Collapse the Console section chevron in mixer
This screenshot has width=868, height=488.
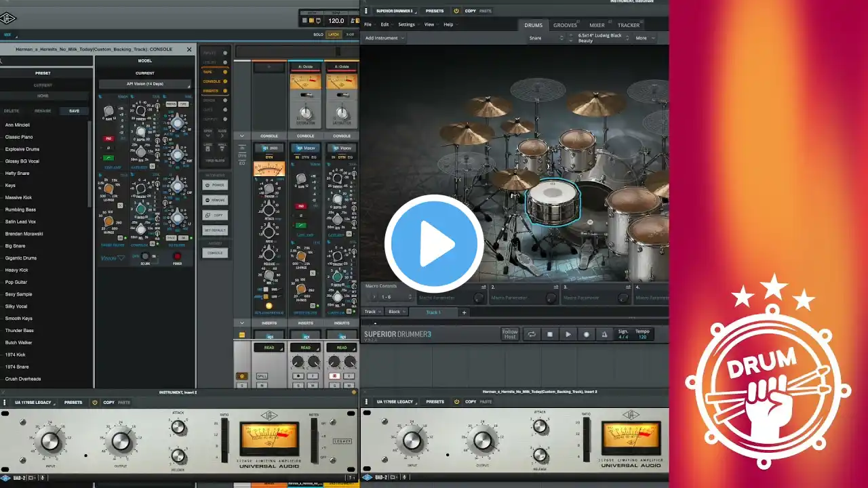(x=242, y=136)
